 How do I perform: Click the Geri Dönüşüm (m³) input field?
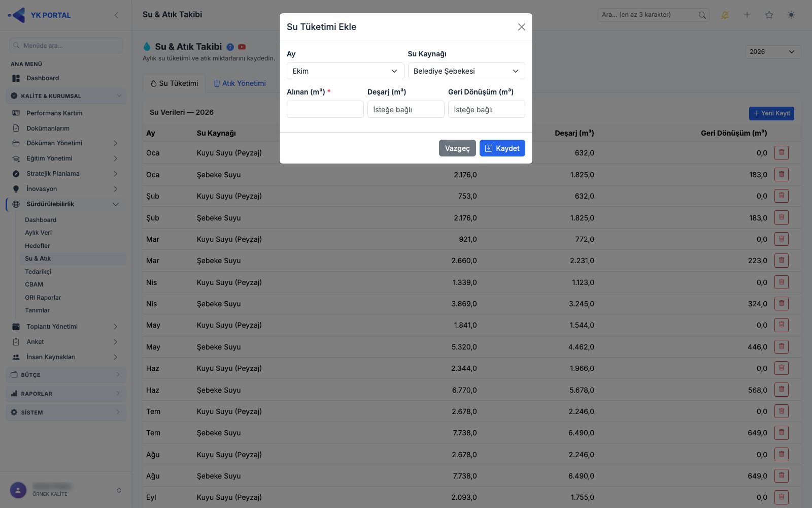pos(486,109)
